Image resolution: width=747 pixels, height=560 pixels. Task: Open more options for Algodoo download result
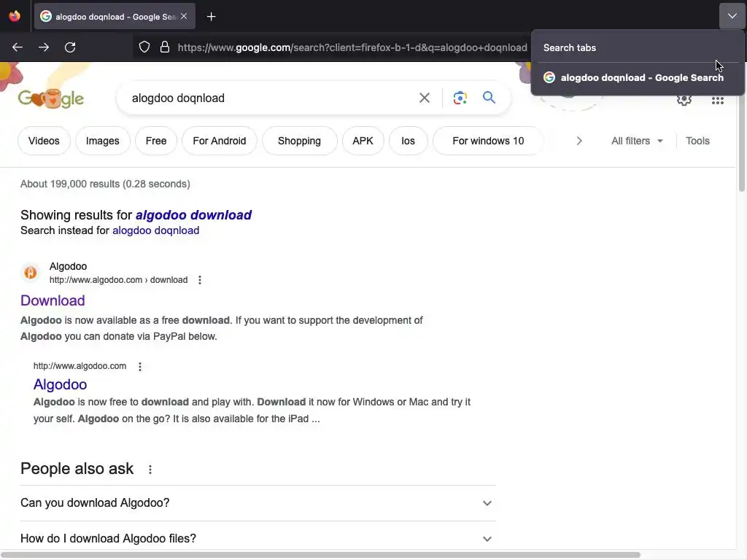click(200, 280)
